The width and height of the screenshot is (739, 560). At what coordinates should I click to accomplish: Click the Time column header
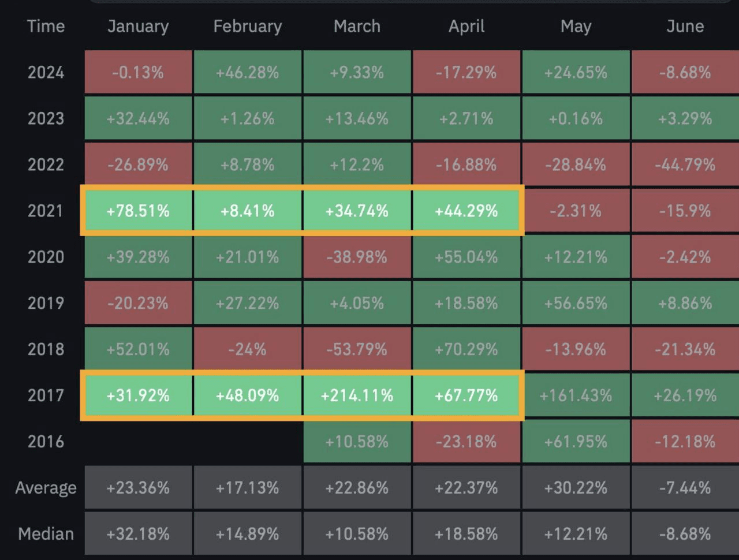46,27
